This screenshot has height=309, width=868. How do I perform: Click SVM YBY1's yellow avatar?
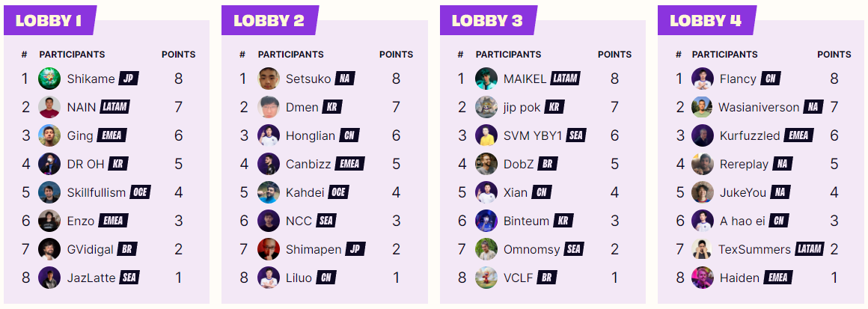486,135
